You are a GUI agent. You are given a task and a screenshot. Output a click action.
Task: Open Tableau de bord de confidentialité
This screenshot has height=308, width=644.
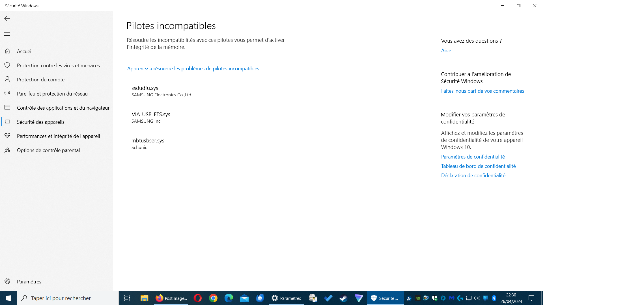478,166
